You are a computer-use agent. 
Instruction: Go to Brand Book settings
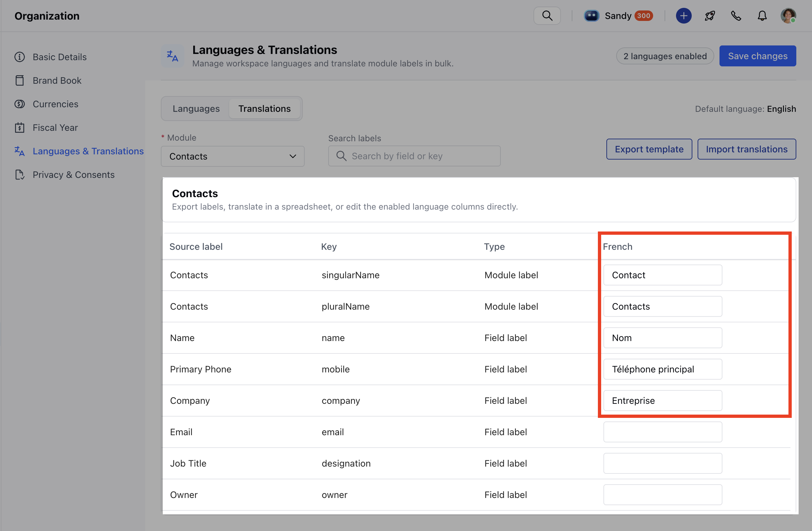click(x=57, y=80)
